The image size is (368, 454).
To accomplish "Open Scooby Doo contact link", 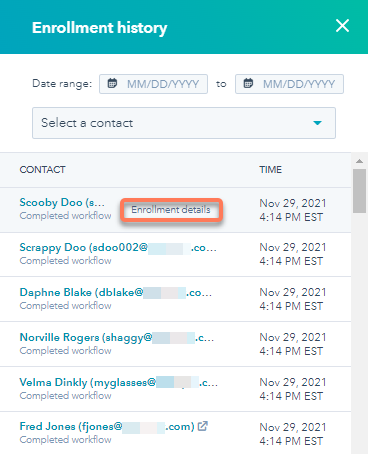I will (62, 202).
